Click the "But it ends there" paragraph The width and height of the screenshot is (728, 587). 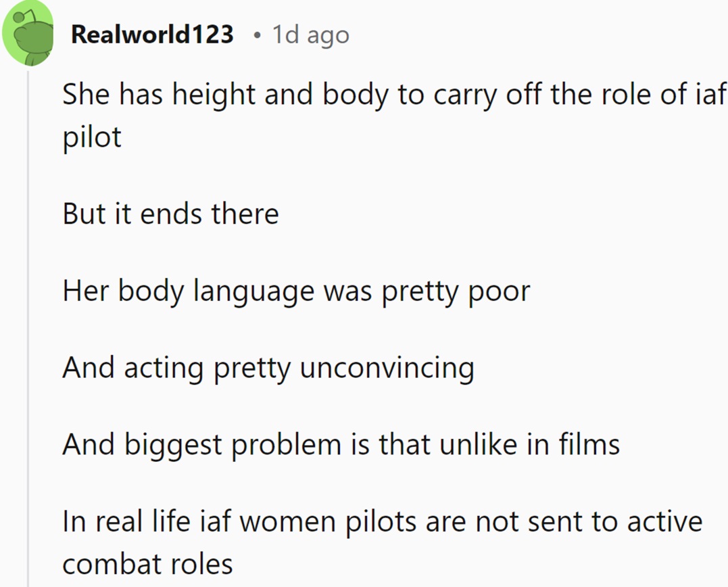click(x=170, y=214)
